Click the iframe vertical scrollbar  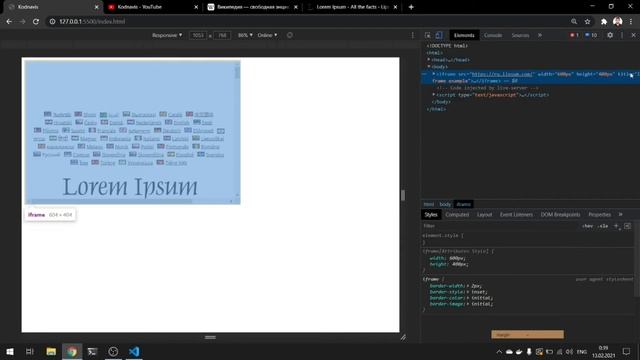[x=237, y=131]
